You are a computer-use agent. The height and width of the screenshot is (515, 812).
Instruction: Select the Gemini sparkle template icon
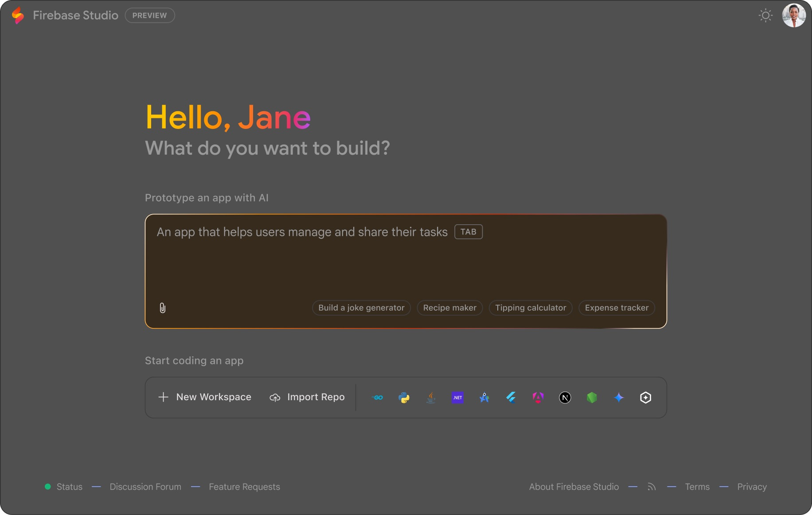point(619,398)
